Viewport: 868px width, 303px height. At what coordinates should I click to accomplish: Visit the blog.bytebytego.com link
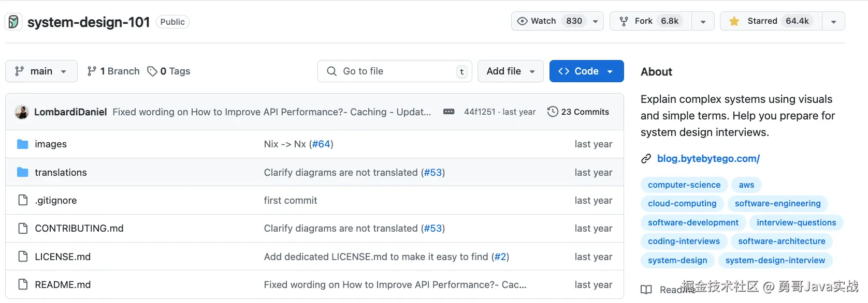708,159
